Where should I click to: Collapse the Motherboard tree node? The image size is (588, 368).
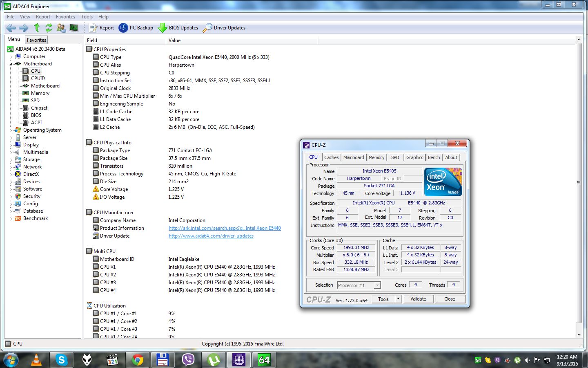coord(11,64)
